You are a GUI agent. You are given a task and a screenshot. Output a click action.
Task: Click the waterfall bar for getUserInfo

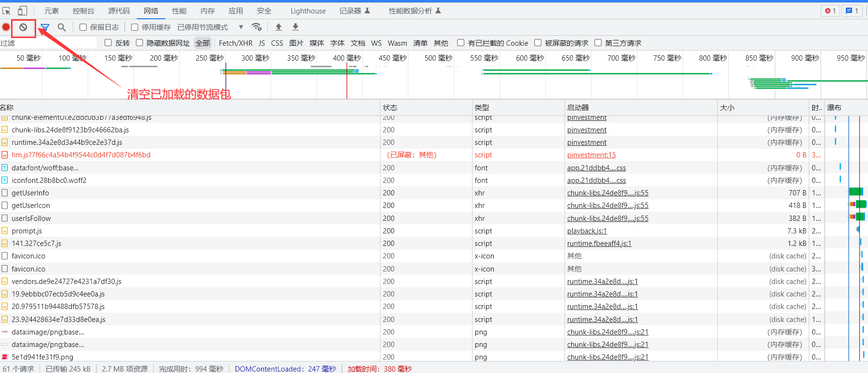pos(856,192)
